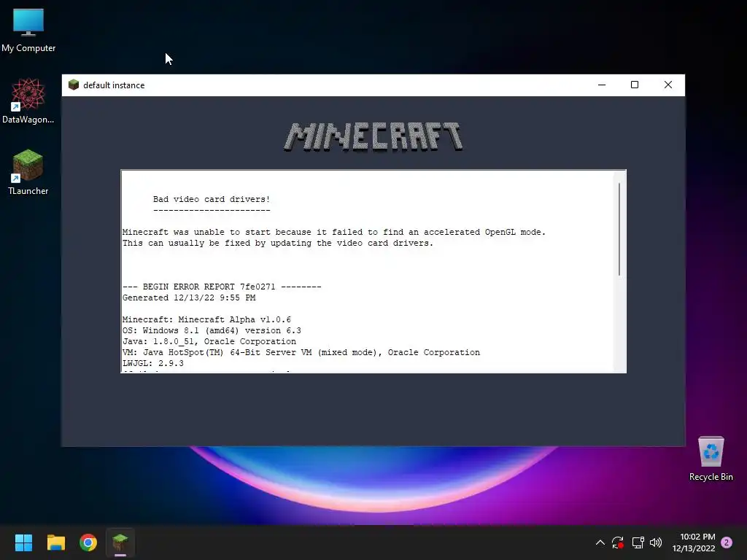The height and width of the screenshot is (560, 747).
Task: Launch Google Chrome from the taskbar
Action: (x=88, y=542)
